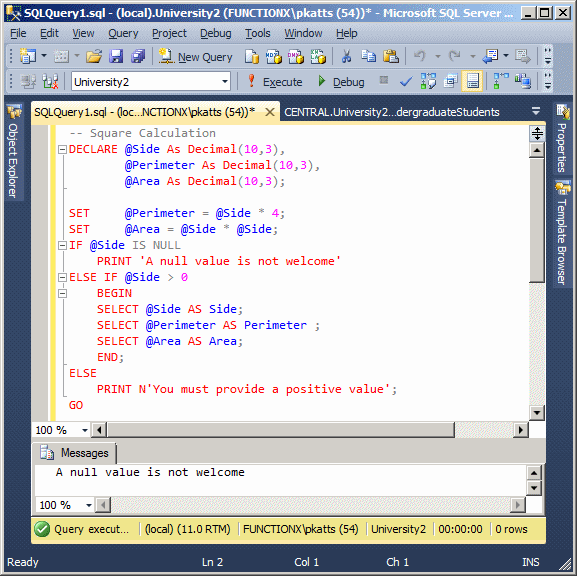Click the New Query button
Viewport: 577px width, 576px height.
click(x=195, y=57)
